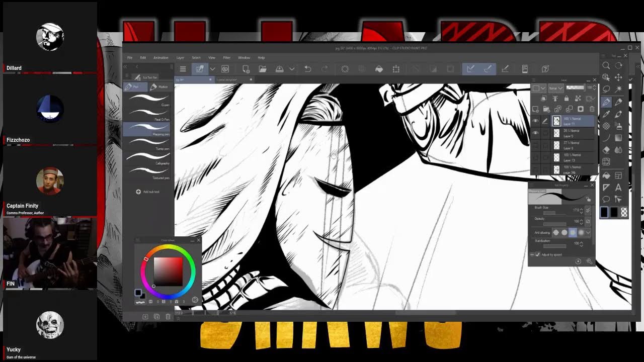Select the Eraser tool
644x362 pixels.
coord(606,150)
